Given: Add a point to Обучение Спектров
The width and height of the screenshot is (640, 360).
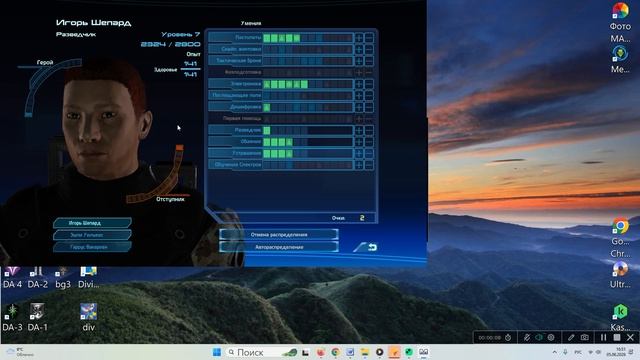Looking at the screenshot, I should coord(359,165).
